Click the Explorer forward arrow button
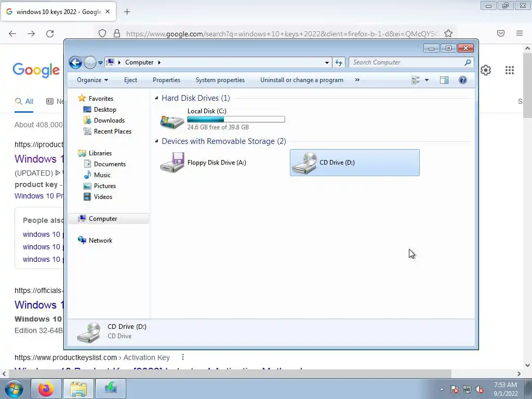The height and width of the screenshot is (399, 532). coord(90,62)
